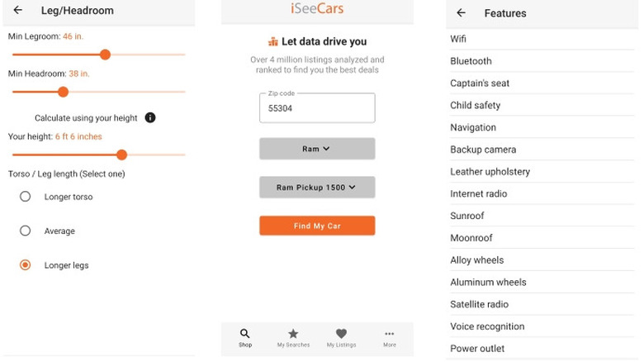Go back from the Leg/Headroom screen
This screenshot has height=362, width=644.
click(17, 11)
